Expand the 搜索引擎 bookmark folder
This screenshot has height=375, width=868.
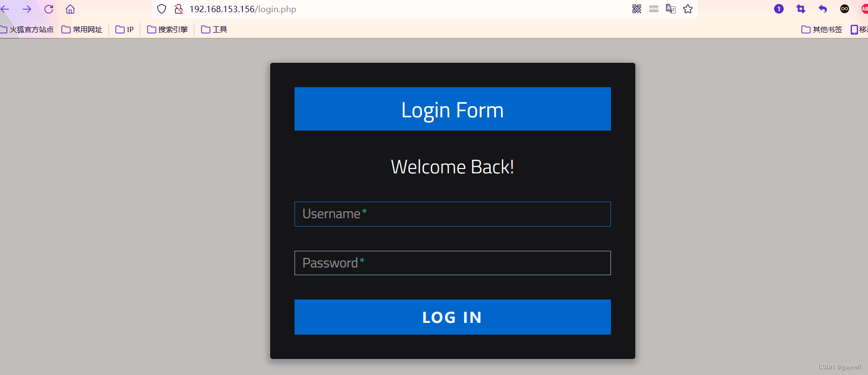click(x=167, y=30)
